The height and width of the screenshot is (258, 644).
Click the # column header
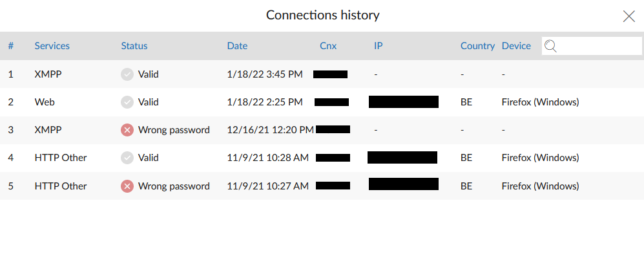pyautogui.click(x=11, y=46)
